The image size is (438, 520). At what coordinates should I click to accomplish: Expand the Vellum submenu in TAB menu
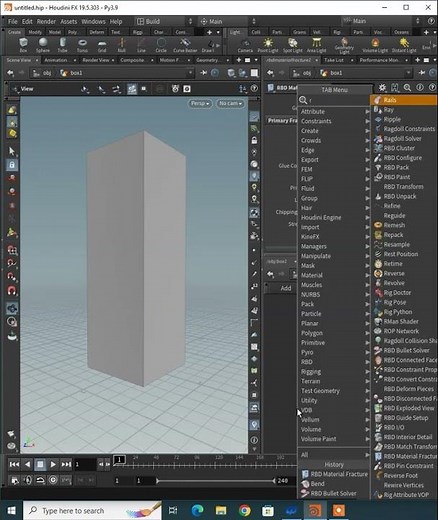334,420
